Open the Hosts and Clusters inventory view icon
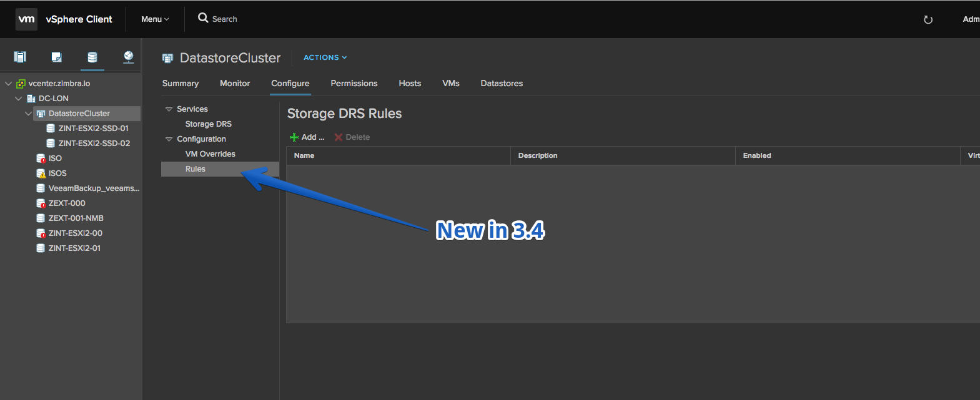Image resolution: width=980 pixels, height=400 pixels. 20,57
